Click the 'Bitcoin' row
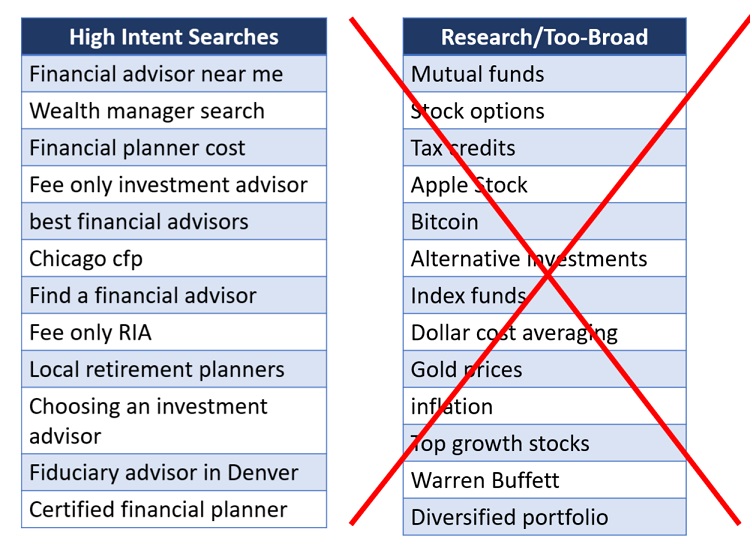The height and width of the screenshot is (545, 752). pyautogui.click(x=445, y=222)
